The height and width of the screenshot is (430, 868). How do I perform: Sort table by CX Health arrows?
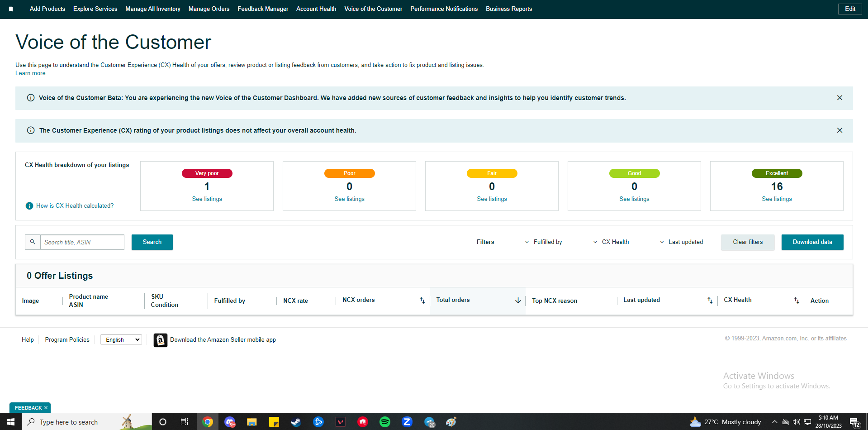coord(797,300)
